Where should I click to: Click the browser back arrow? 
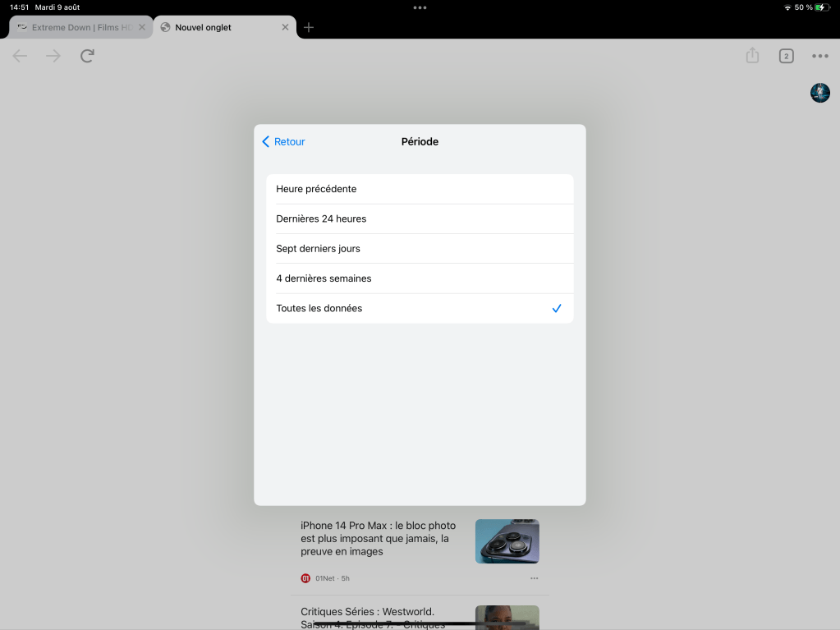tap(20, 56)
